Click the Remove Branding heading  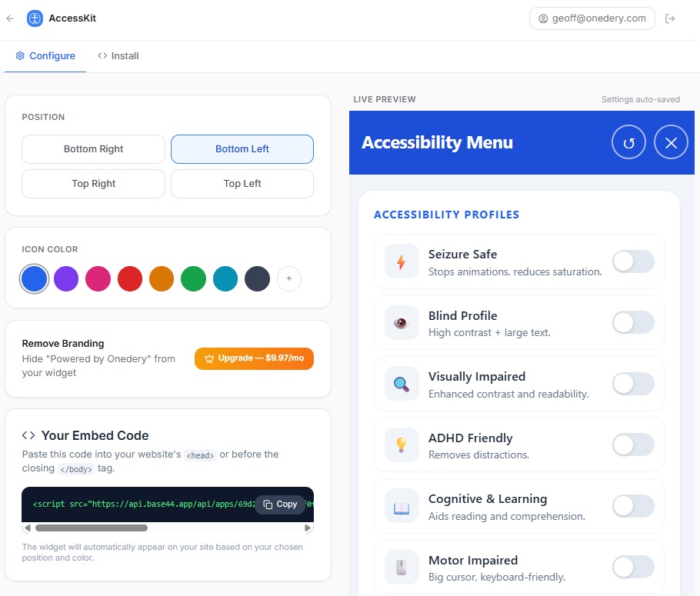point(63,343)
